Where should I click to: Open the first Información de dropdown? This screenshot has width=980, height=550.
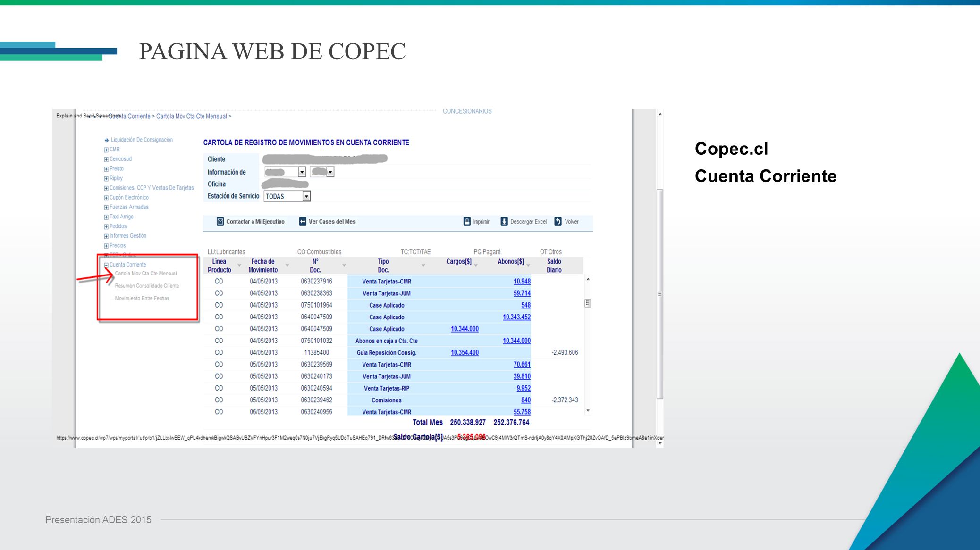(x=302, y=172)
